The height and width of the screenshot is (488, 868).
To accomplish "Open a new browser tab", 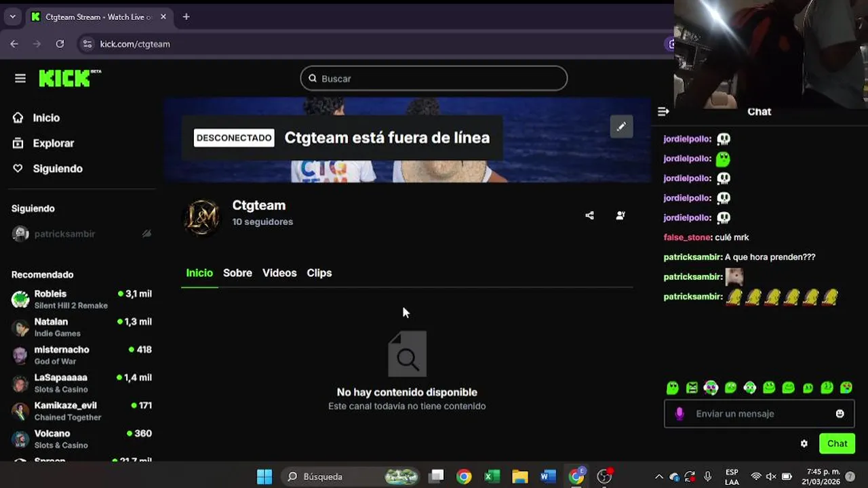I will pos(186,17).
